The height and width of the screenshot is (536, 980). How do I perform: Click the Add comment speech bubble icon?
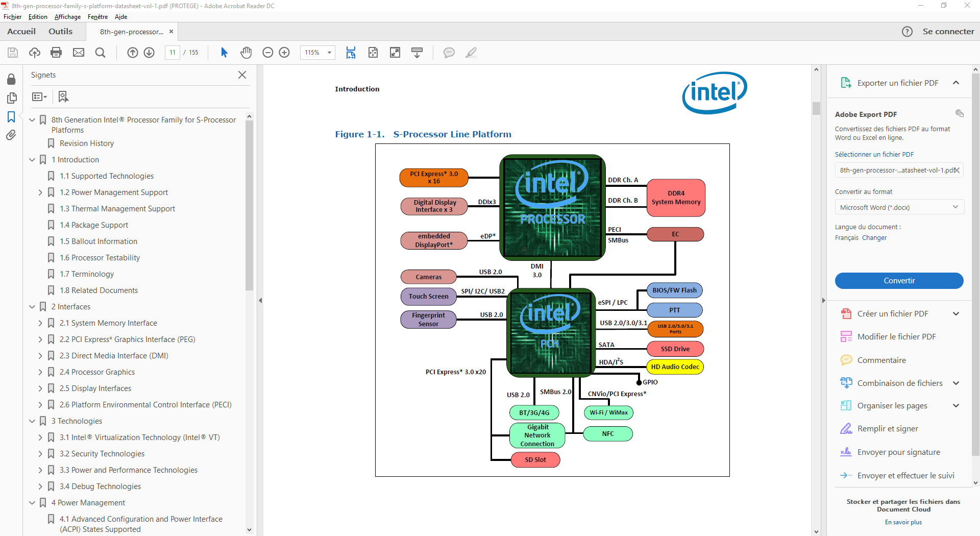tap(449, 53)
